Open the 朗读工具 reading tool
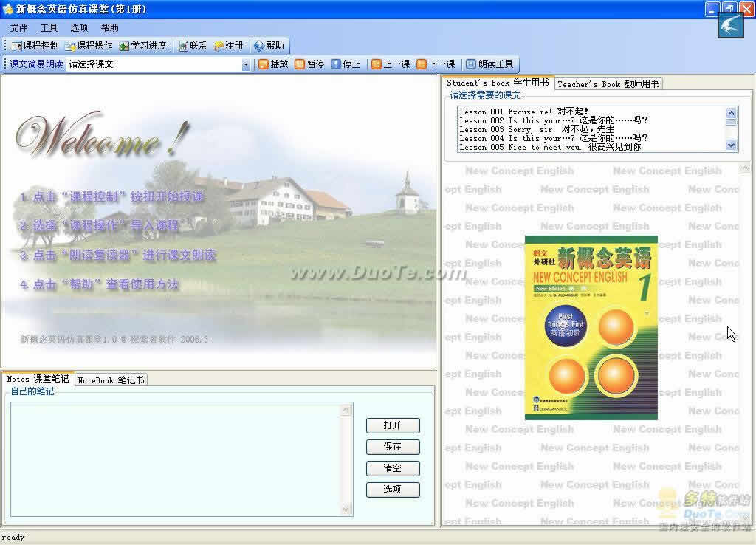Viewport: 756px width, 545px height. coord(490,64)
